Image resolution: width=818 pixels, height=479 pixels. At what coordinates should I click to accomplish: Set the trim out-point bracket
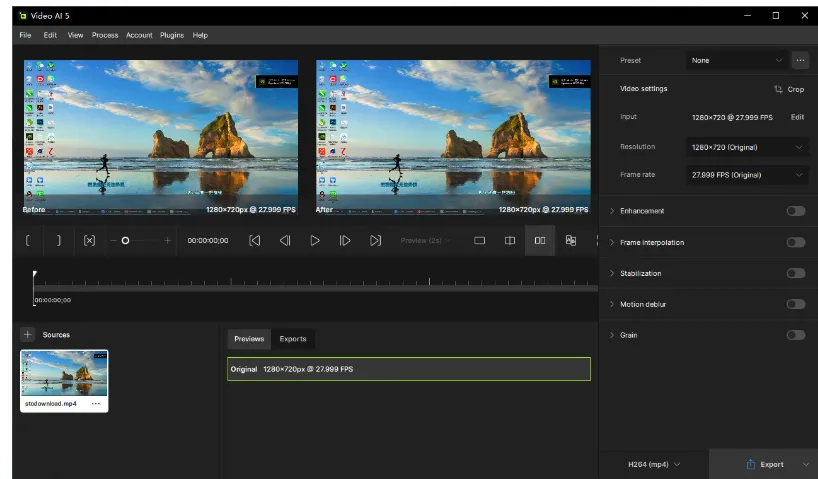(x=58, y=241)
